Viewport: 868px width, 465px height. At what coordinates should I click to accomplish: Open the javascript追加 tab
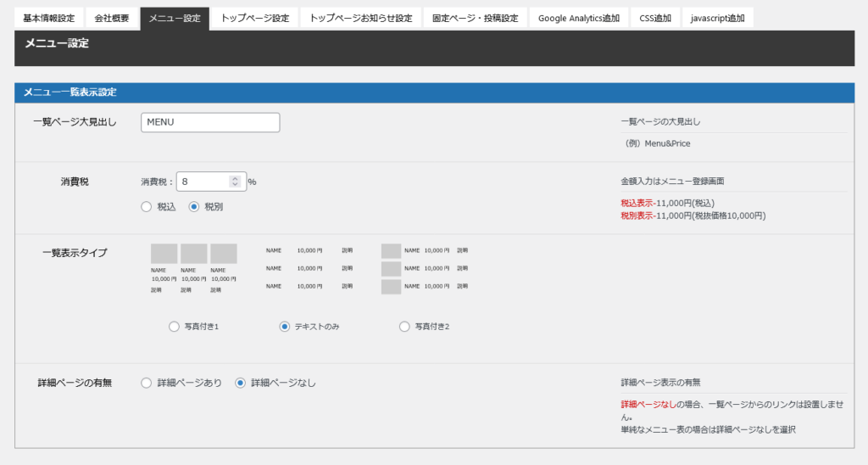click(718, 18)
